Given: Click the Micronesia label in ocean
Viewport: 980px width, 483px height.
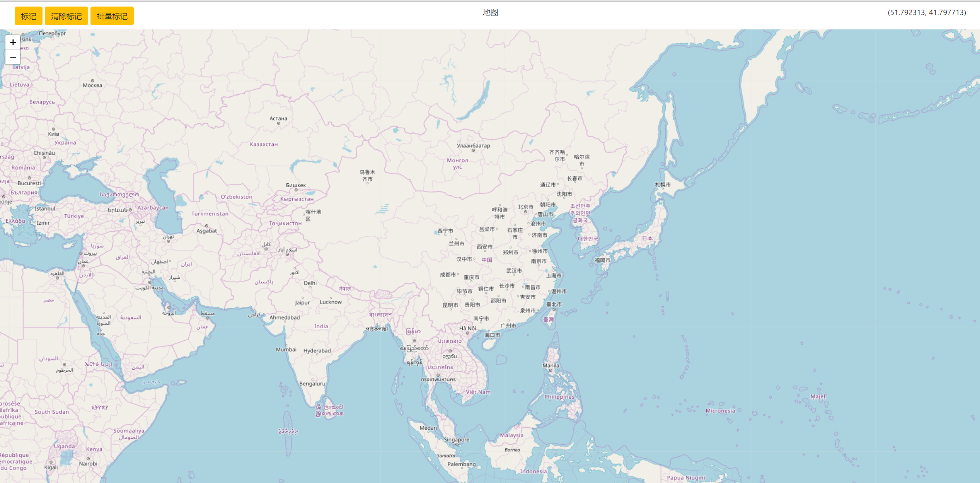Looking at the screenshot, I should [720, 411].
